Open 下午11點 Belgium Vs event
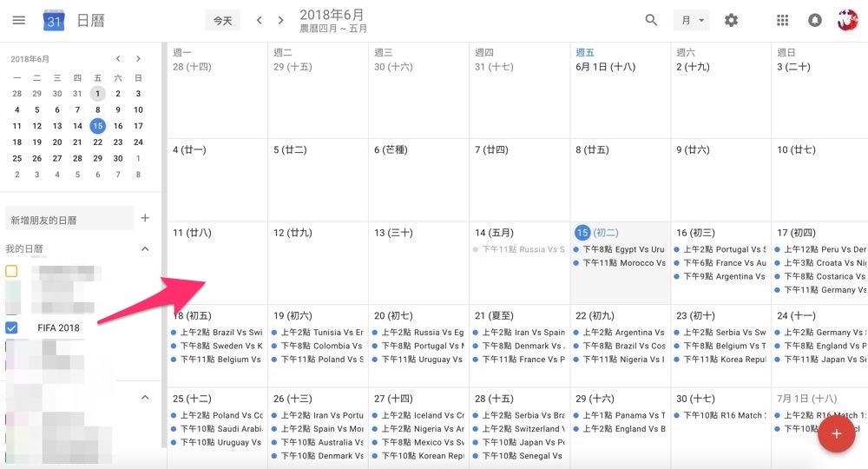The height and width of the screenshot is (469, 868). click(x=216, y=360)
